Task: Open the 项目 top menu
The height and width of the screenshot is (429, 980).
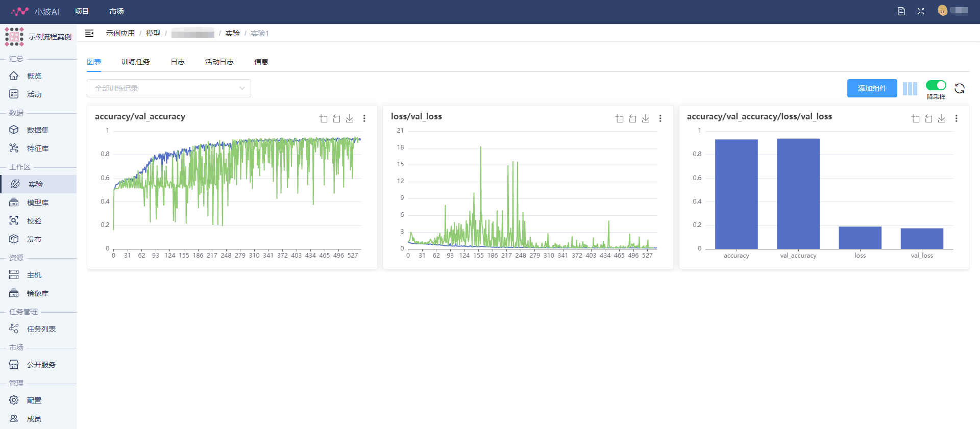Action: tap(82, 11)
